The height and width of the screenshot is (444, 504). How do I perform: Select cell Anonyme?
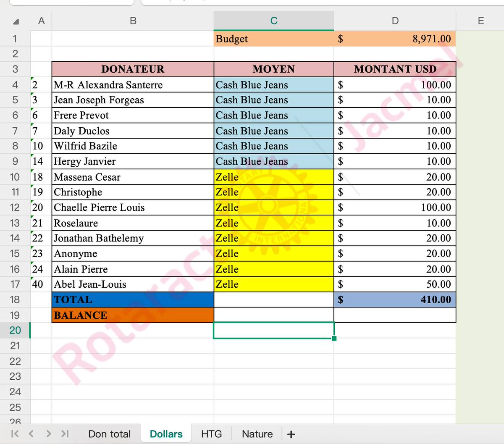coord(133,253)
